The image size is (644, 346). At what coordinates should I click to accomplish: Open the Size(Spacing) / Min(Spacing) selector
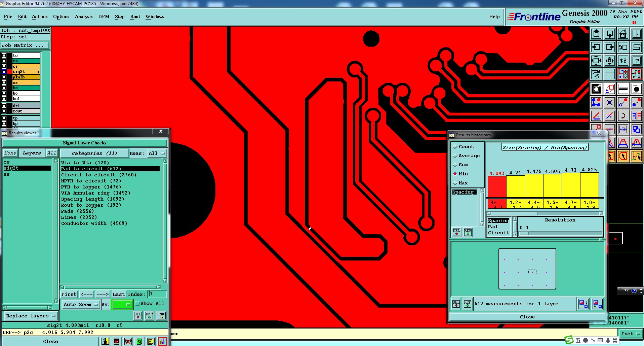(545, 147)
